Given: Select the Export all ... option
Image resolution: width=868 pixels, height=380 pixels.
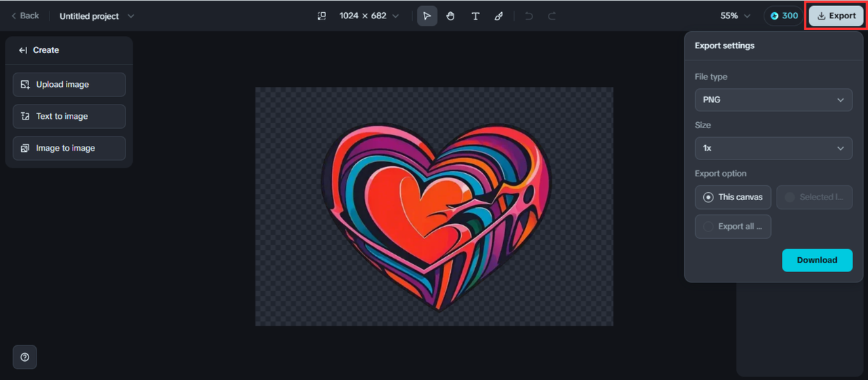Looking at the screenshot, I should [733, 227].
